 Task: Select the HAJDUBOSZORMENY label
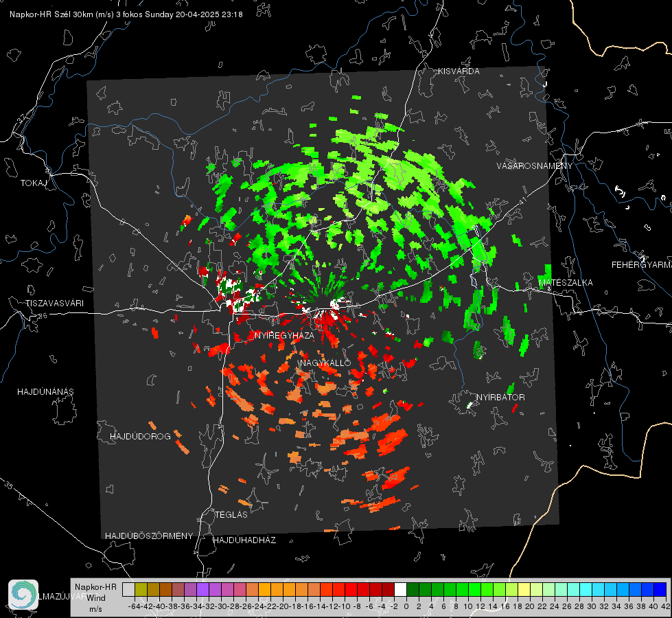point(149,536)
